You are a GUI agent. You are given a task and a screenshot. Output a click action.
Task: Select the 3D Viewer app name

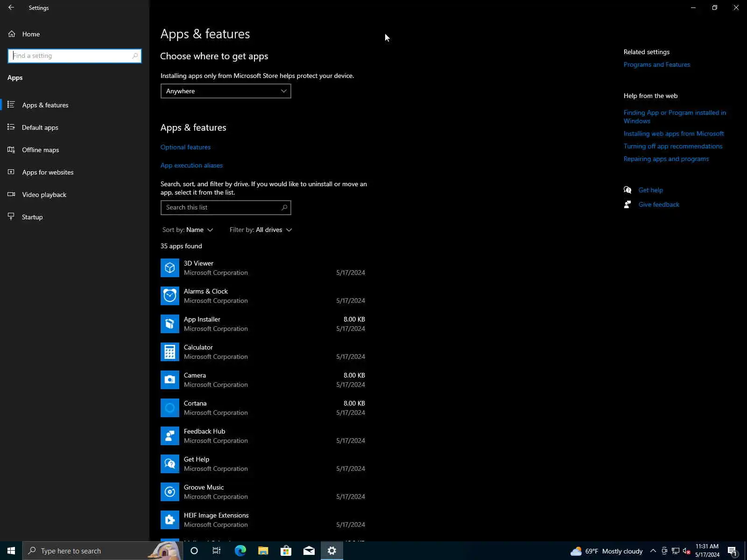tap(198, 263)
